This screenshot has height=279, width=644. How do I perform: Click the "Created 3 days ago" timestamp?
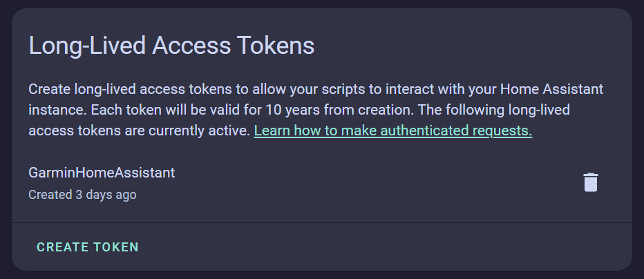82,195
